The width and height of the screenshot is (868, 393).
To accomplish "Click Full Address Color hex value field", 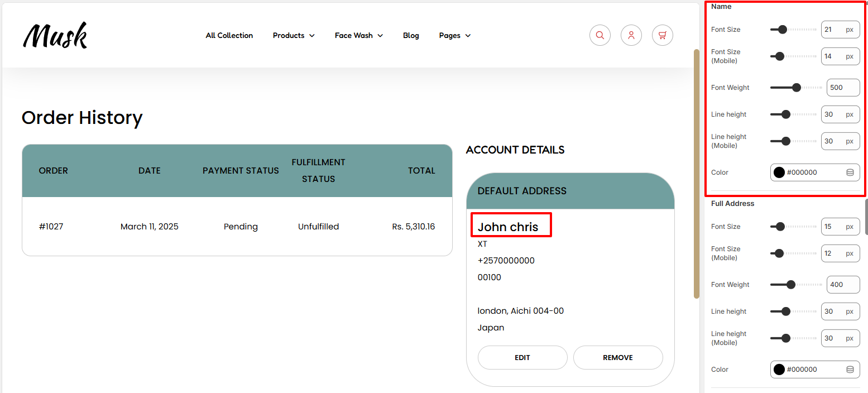I will 815,370.
